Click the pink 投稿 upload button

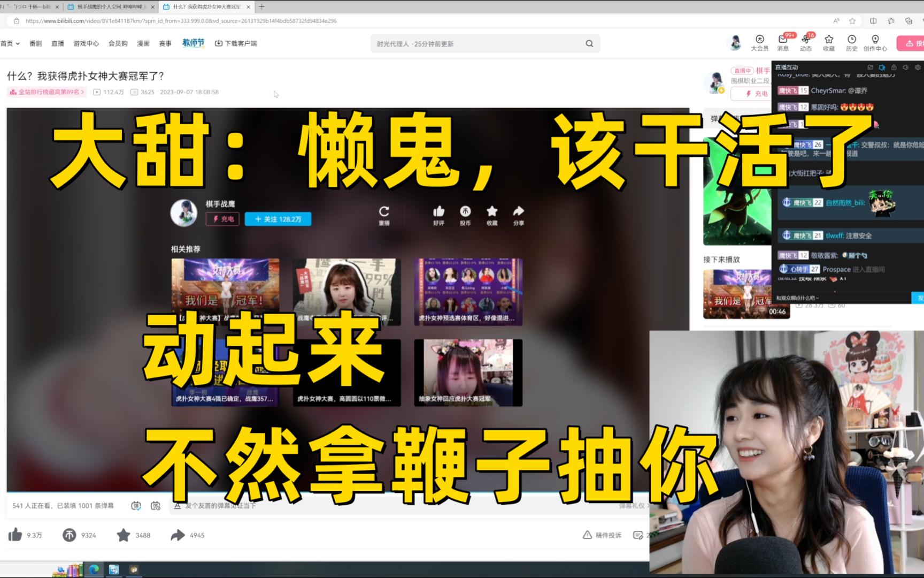pos(911,43)
